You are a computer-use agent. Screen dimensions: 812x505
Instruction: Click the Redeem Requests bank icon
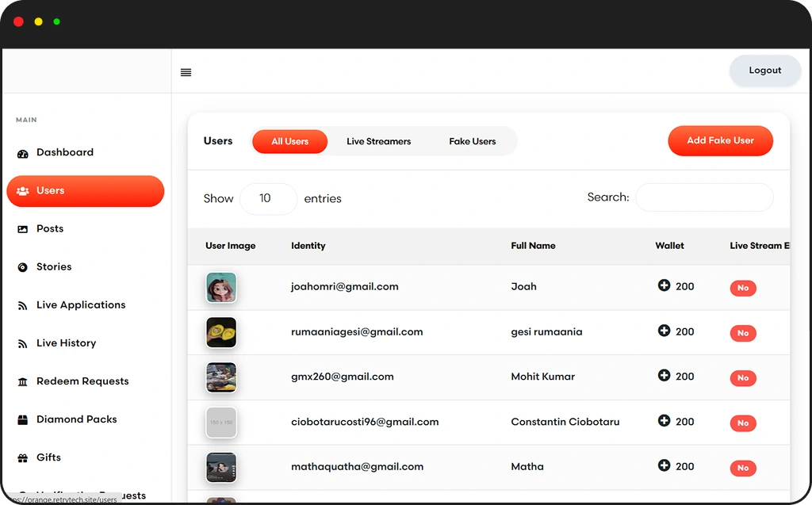pos(23,382)
